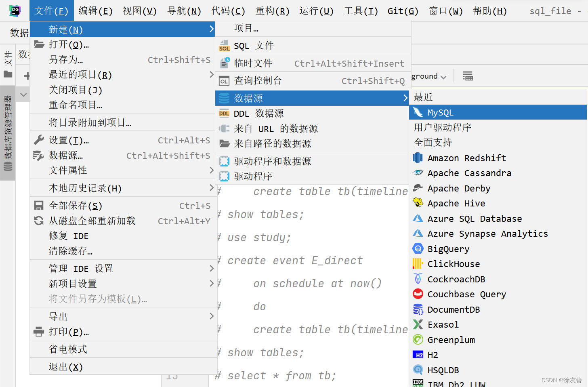Click the SQL file icon
Screen dimensions: 588x387
224,46
